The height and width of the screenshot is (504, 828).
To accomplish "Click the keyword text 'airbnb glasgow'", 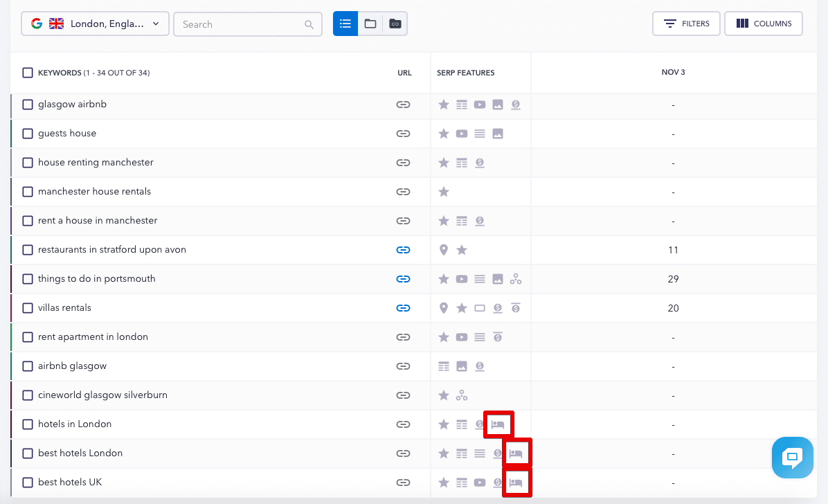I will tap(72, 366).
